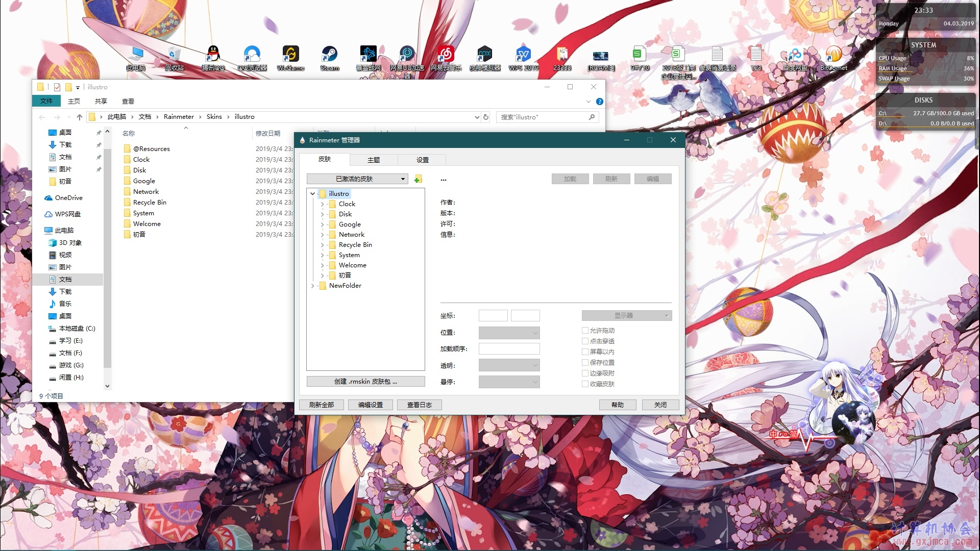Click the search magnifier in Explorer
This screenshot has width=980, height=551.
tap(592, 117)
